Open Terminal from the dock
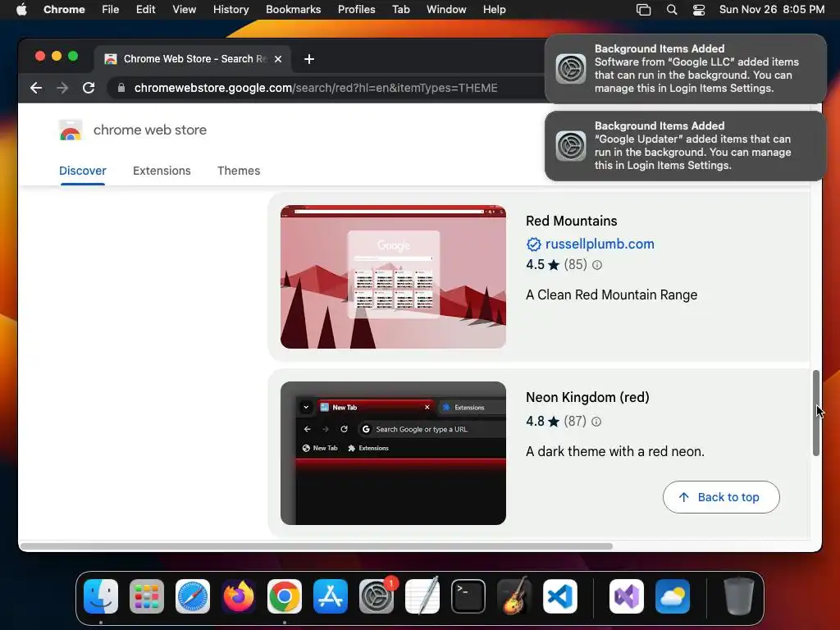Image resolution: width=840 pixels, height=630 pixels. (468, 596)
